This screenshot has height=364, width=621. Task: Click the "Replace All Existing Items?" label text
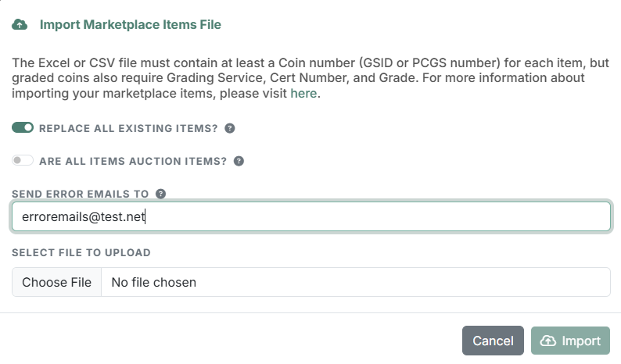[128, 129]
